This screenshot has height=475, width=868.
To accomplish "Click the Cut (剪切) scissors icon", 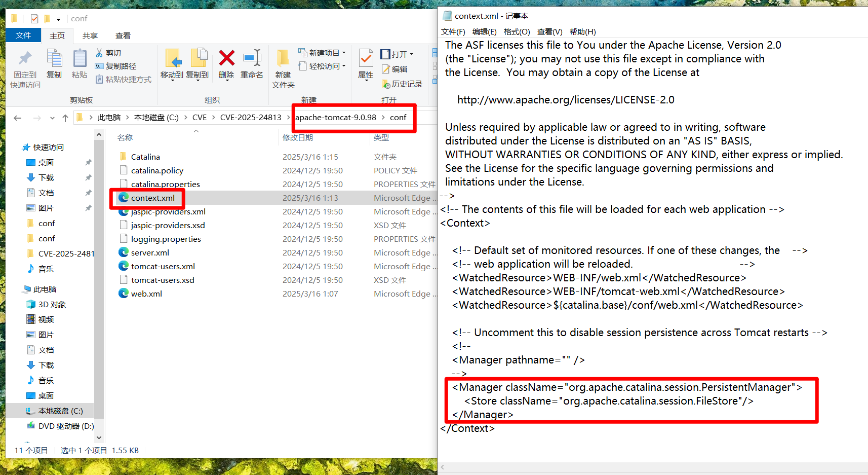I will (100, 53).
